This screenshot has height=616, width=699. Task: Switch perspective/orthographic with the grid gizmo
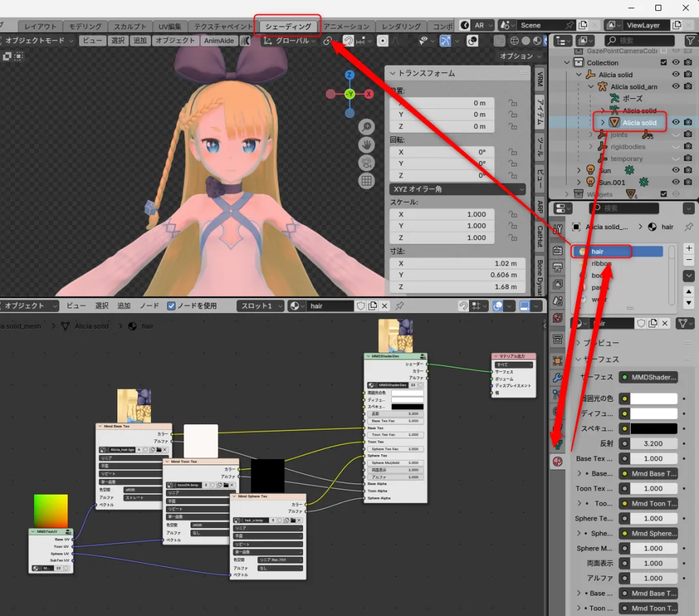367,180
